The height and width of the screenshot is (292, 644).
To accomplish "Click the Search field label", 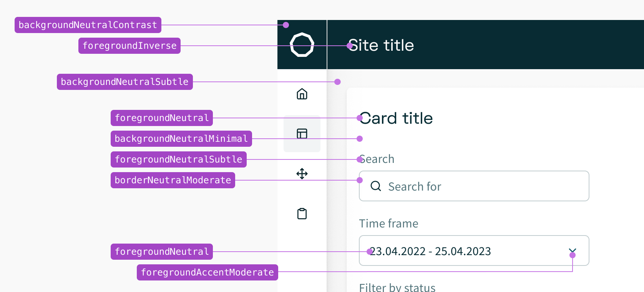I will pos(377,159).
